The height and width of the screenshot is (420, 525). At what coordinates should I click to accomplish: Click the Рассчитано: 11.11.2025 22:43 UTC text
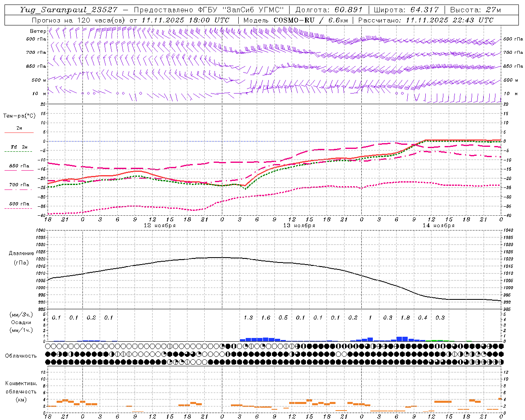pyautogui.click(x=426, y=20)
